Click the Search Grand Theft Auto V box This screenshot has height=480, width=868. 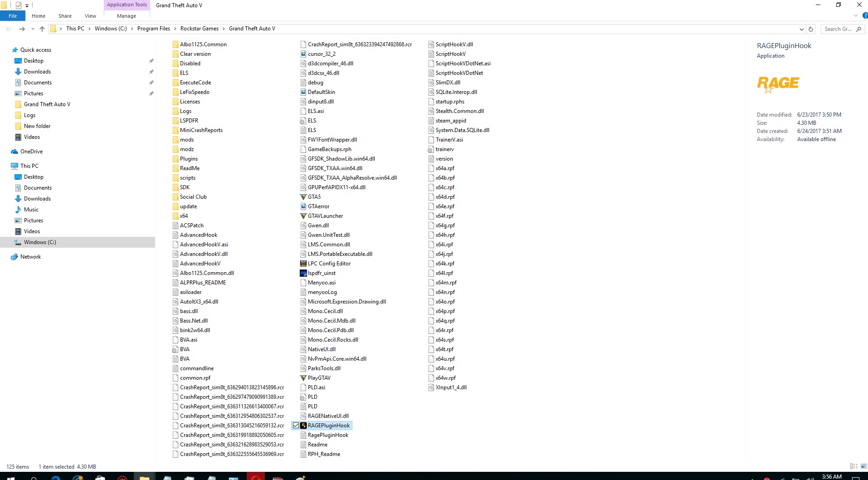(842, 29)
